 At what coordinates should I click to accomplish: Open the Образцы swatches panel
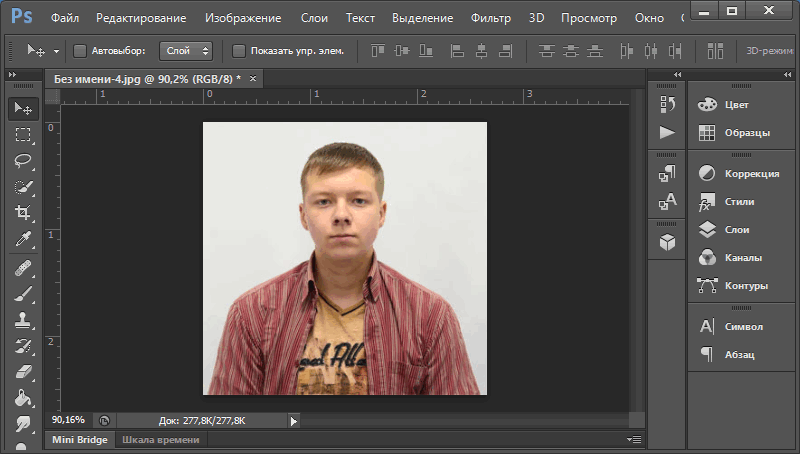[746, 132]
